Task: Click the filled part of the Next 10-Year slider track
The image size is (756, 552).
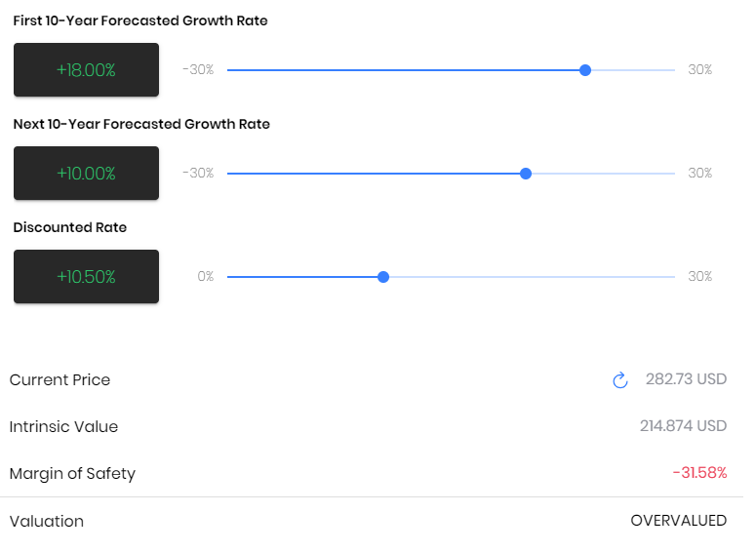Action: 374,174
